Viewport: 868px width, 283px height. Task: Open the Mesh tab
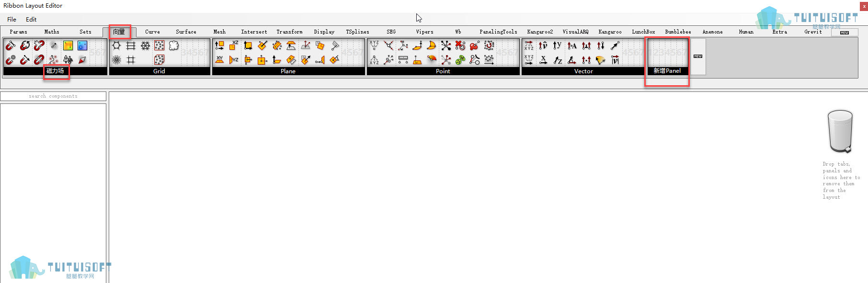pyautogui.click(x=219, y=32)
